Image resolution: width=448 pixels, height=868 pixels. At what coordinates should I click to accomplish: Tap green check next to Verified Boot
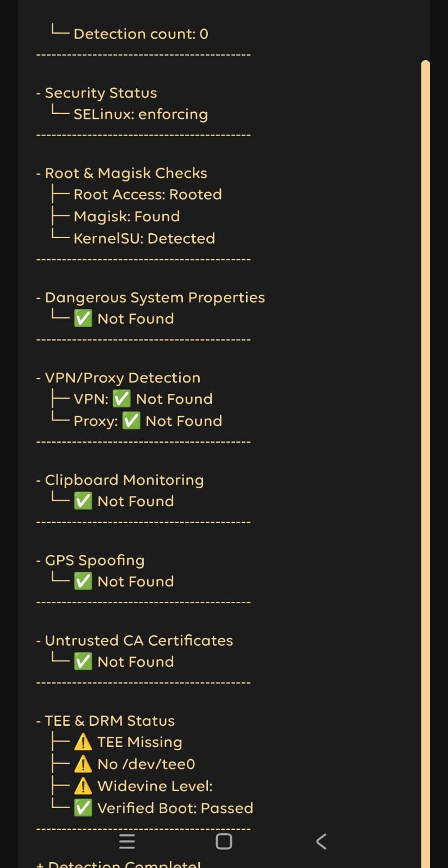[83, 808]
